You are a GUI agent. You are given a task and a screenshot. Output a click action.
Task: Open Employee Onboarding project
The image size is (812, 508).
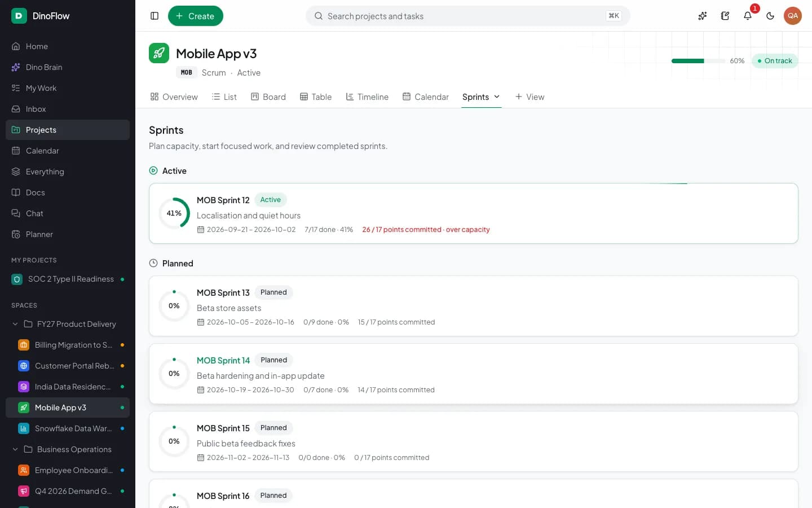click(68, 470)
